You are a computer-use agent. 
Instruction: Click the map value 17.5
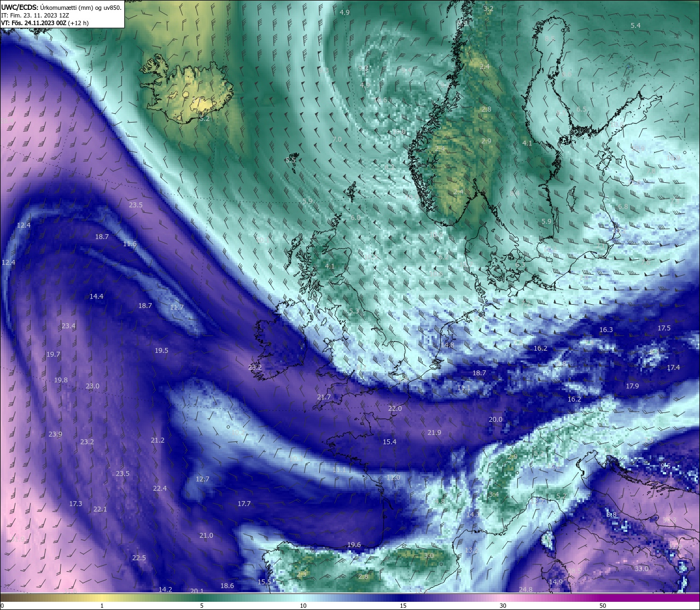tap(664, 328)
